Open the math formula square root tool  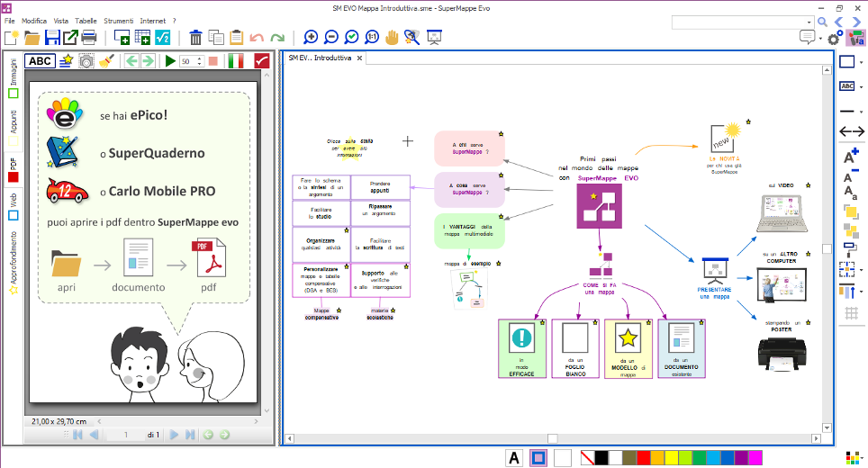point(163,38)
